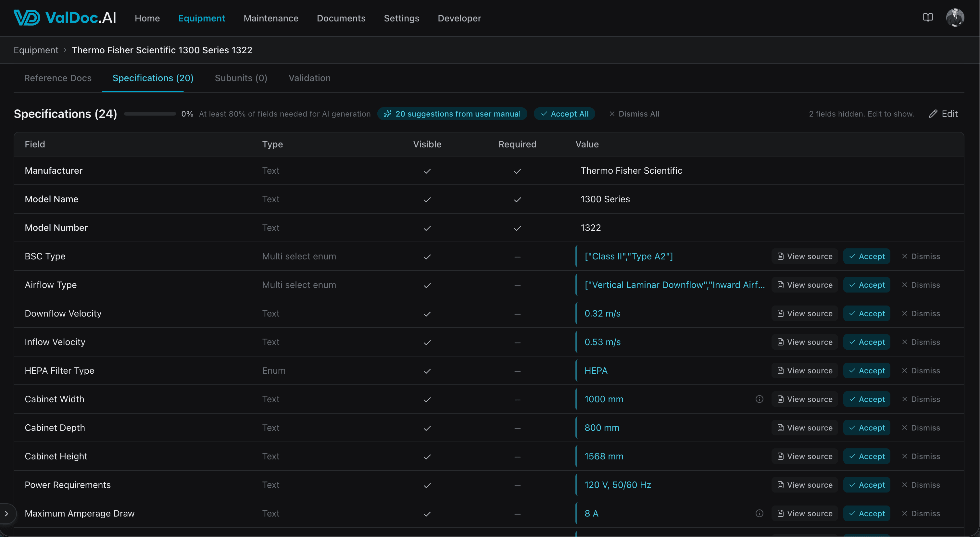View source for HEPA Filter Type
This screenshot has height=537, width=980.
[x=805, y=370]
